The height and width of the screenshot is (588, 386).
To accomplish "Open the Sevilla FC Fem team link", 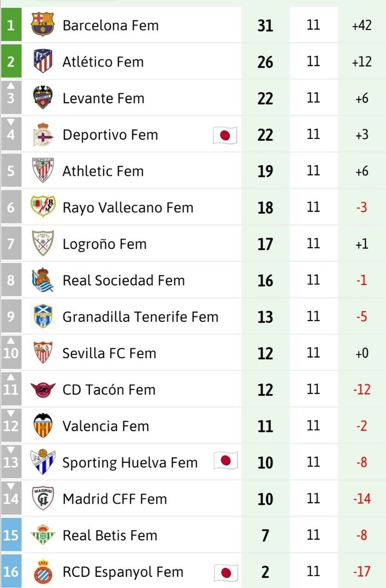I will (x=110, y=353).
